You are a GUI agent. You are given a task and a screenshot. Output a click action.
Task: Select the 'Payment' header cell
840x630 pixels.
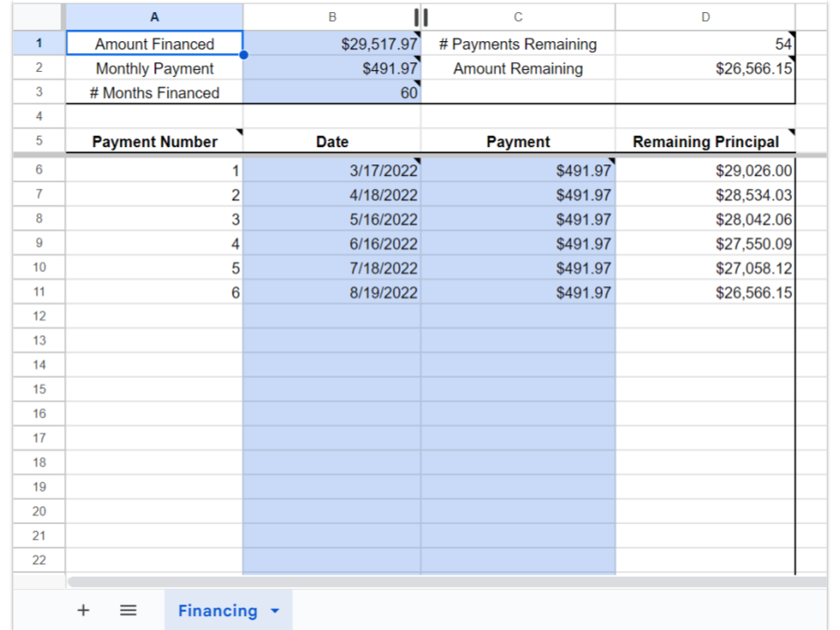coord(518,141)
